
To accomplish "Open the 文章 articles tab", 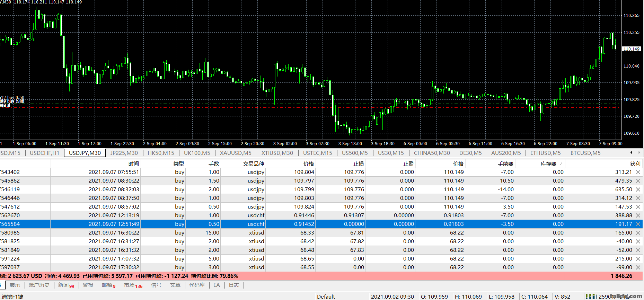I will coord(175,285).
